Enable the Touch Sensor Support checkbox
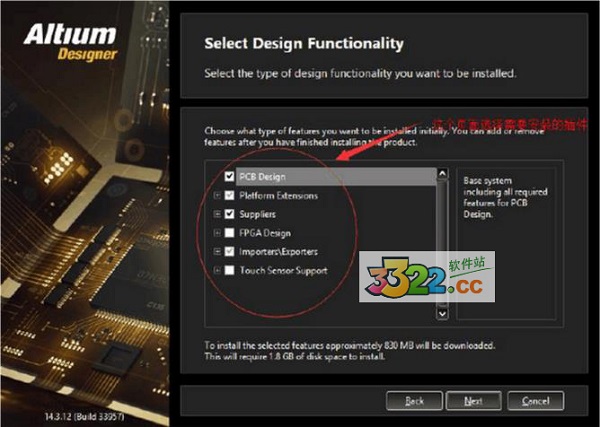 (229, 270)
